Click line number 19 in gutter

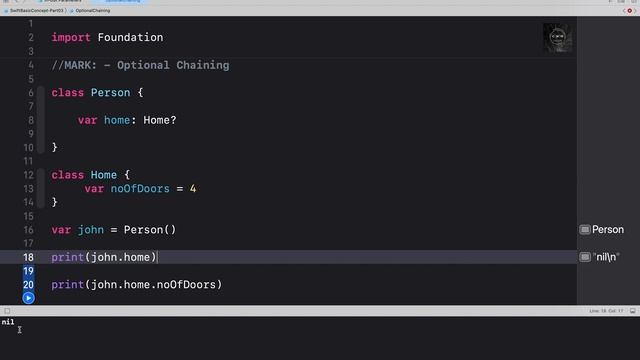28,271
